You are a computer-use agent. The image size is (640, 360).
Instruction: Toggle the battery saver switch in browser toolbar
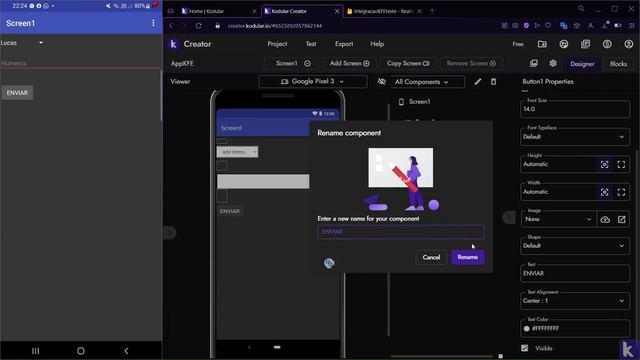point(618,25)
